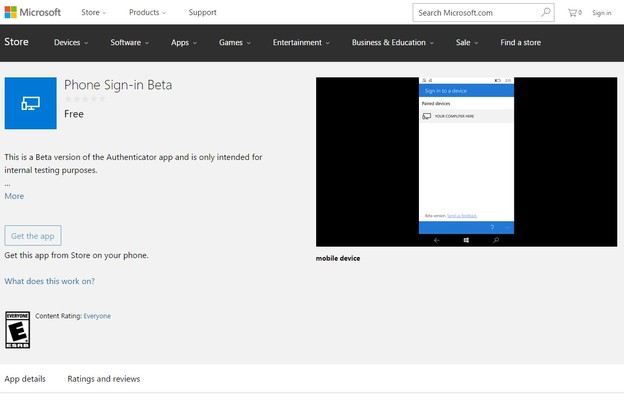Click the ESRB Everyone rating badge
This screenshot has width=624, height=405.
(17, 329)
